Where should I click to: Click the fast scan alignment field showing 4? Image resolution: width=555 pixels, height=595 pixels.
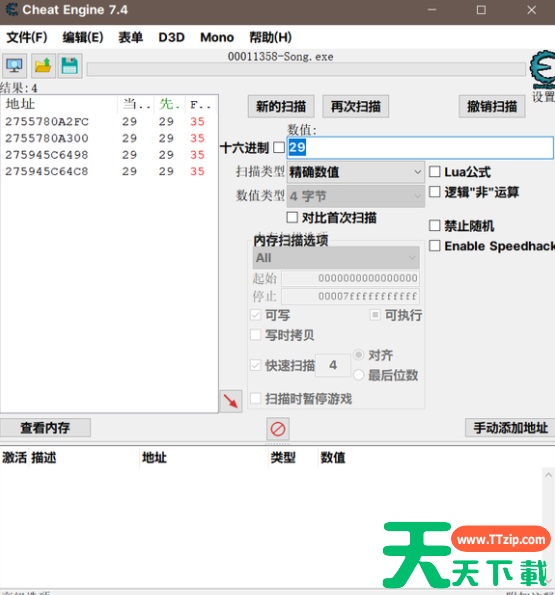coord(333,365)
